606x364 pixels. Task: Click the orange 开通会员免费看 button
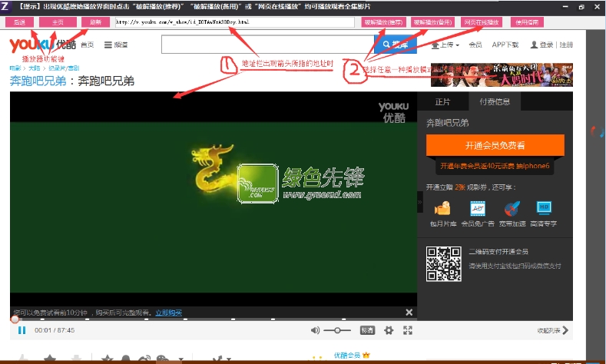495,145
